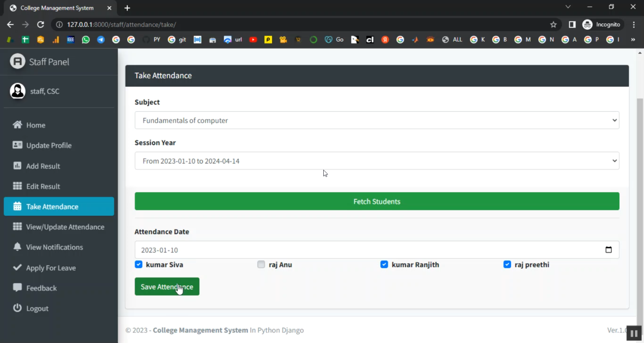Mark raj Anu as present
644x343 pixels.
261,264
